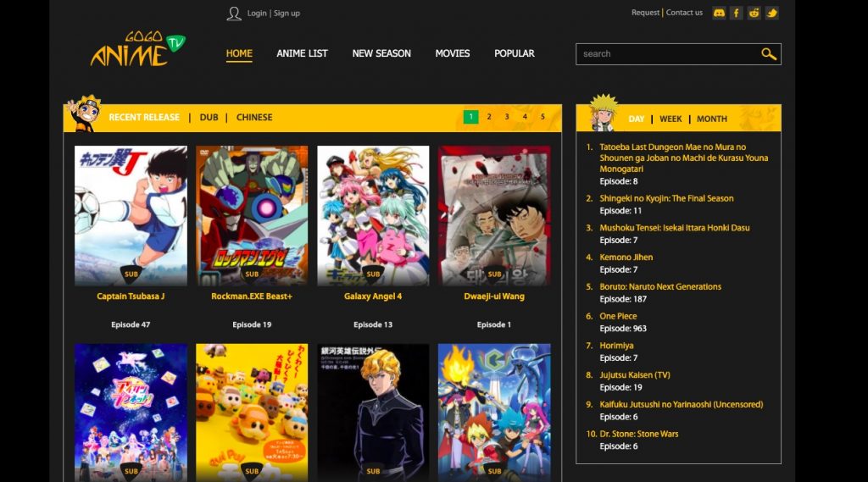Open the Facebook social icon
Screen dimensions: 868x482
click(x=737, y=13)
